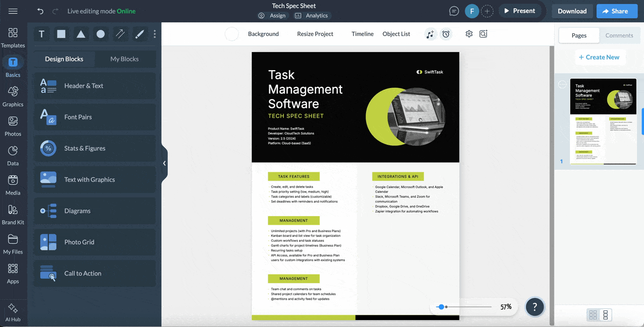
Task: Open the comments bubble in the top bar
Action: pos(453,11)
